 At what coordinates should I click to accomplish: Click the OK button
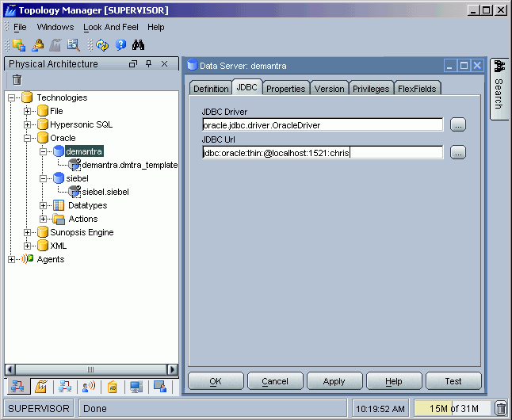point(216,381)
